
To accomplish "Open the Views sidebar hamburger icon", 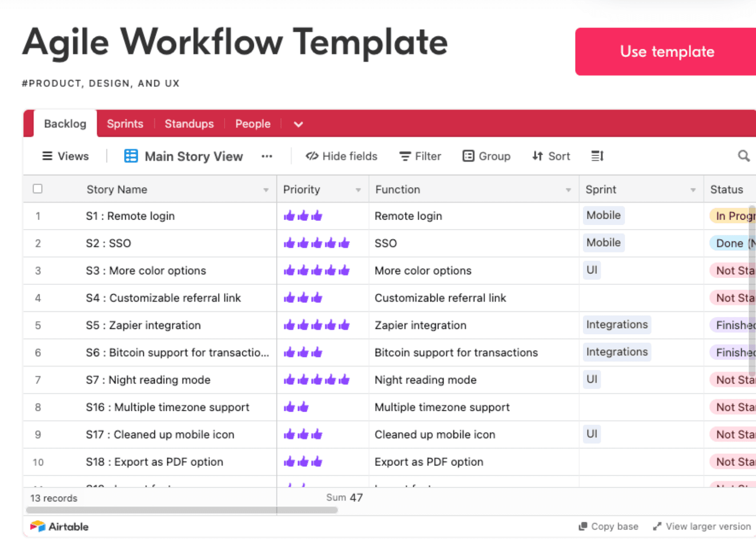I will pyautogui.click(x=47, y=156).
